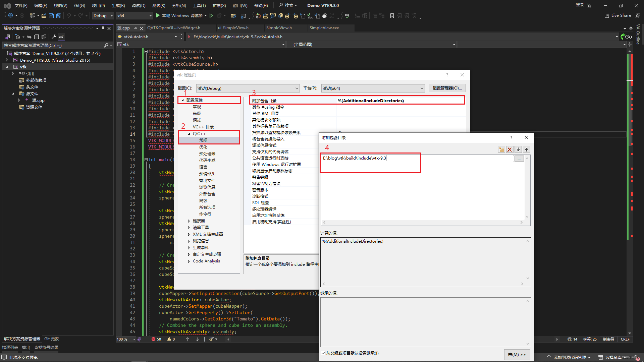This screenshot has height=362, width=644.
Task: Click new line folder icon in 附加包含目录 dialog
Action: pos(501,149)
